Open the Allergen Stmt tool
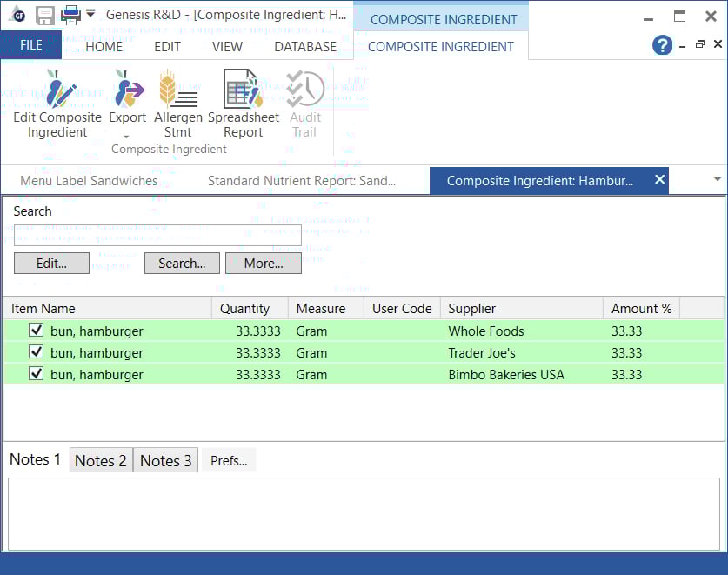The height and width of the screenshot is (575, 728). point(177,90)
